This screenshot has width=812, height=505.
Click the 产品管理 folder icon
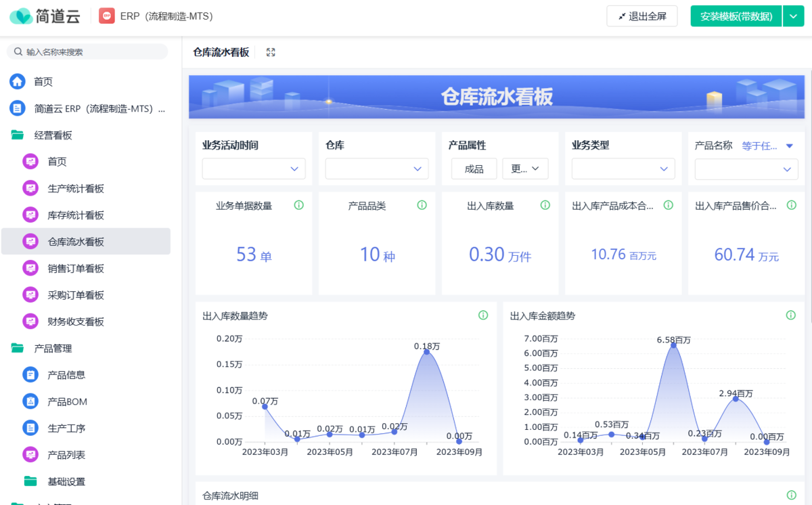tap(17, 348)
